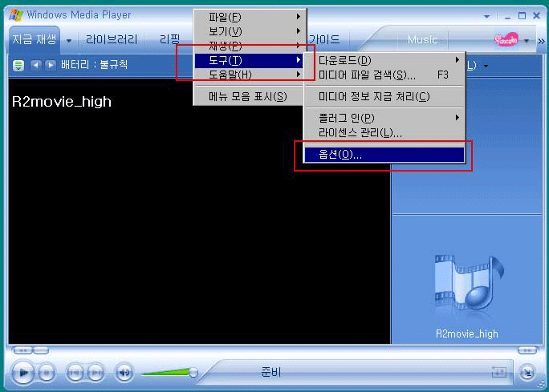Open the 지금 재생 tab dropdown arrow
The width and height of the screenshot is (549, 392).
pos(69,41)
